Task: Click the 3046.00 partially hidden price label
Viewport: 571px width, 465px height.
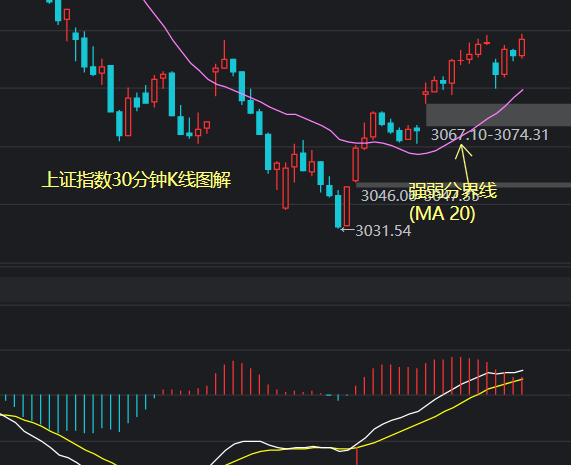Action: coord(387,196)
